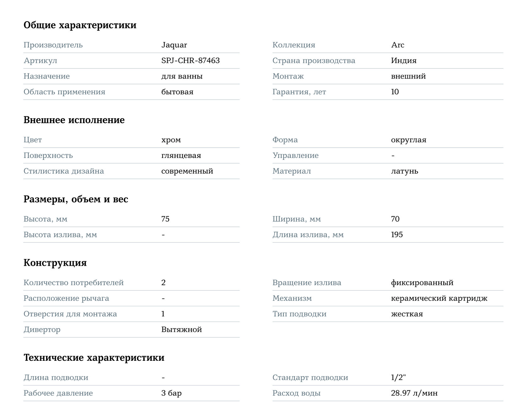The width and height of the screenshot is (527, 420).
Task: Click the material value "латунь"
Action: pyautogui.click(x=404, y=171)
